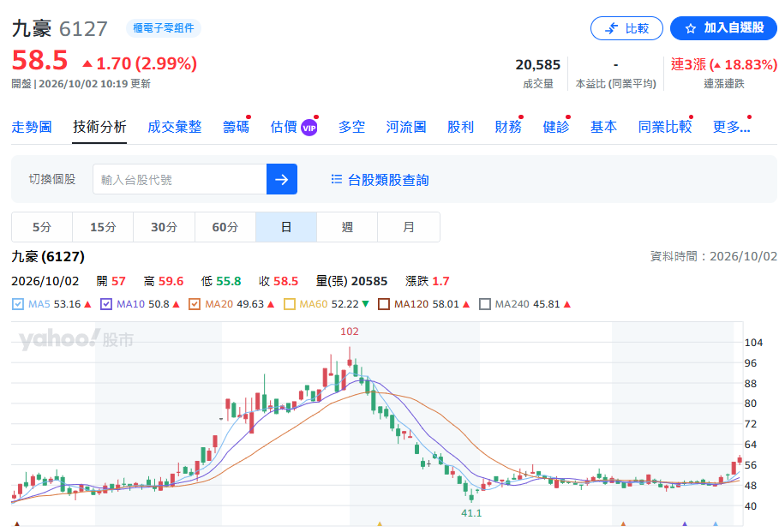Select the 日 daily interval
The width and height of the screenshot is (779, 532).
(286, 227)
